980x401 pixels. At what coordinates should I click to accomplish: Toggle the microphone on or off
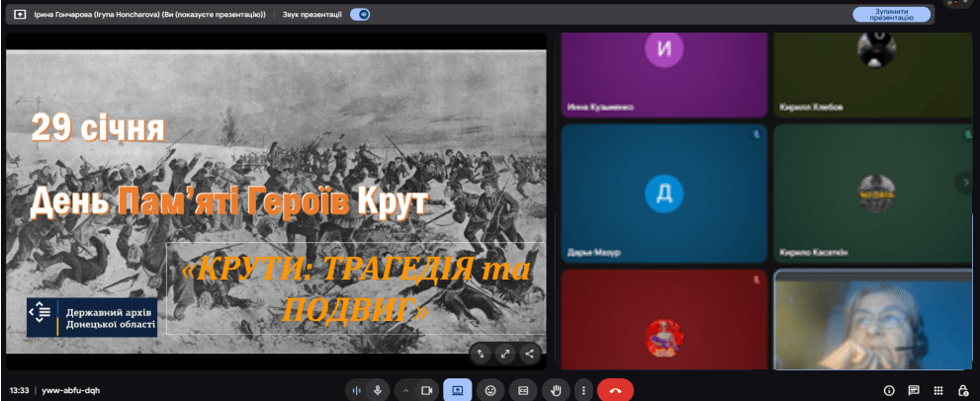click(x=378, y=390)
